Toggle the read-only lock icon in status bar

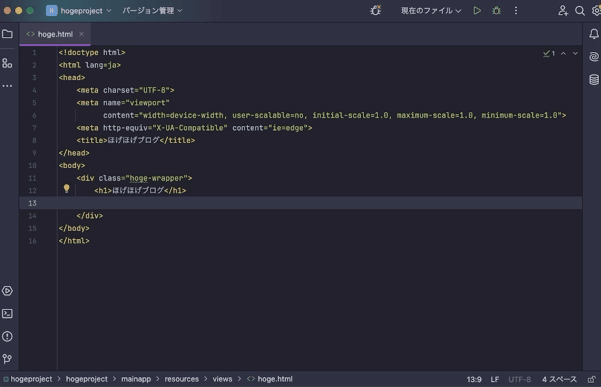592,379
